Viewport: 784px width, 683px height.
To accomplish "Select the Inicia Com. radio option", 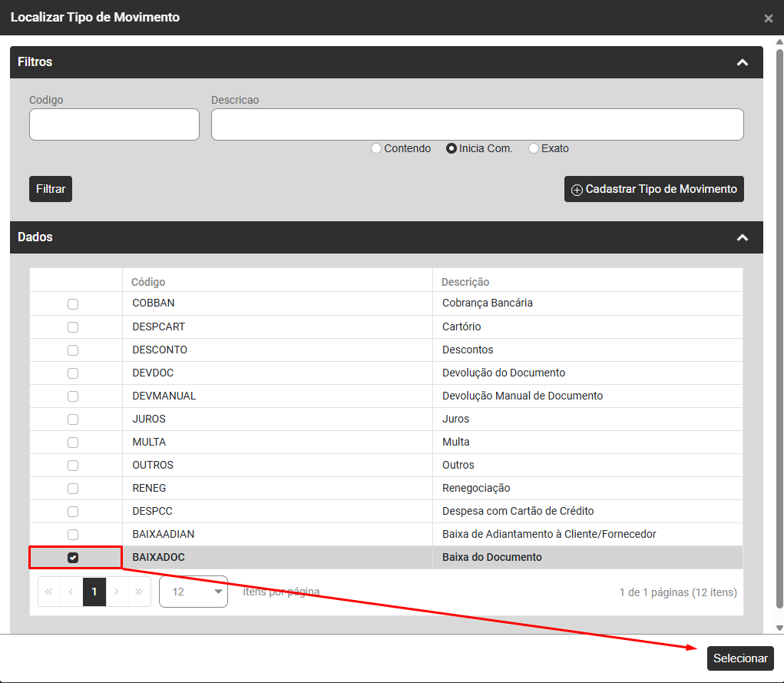I will click(451, 148).
